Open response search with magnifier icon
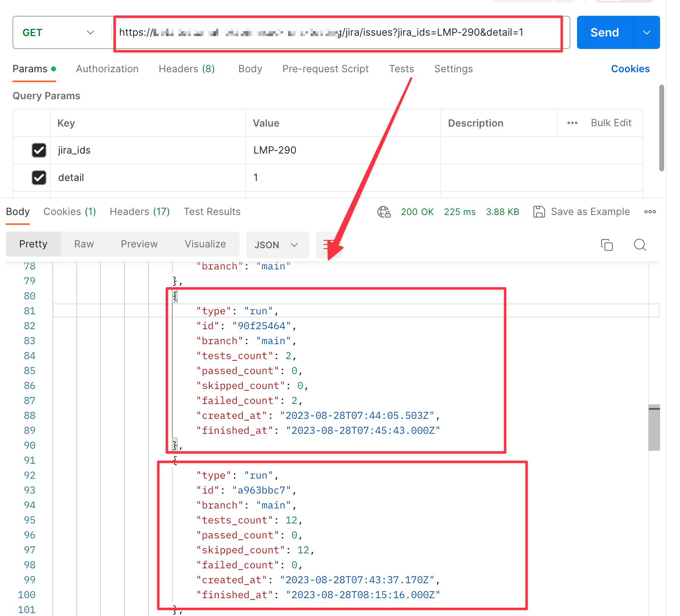 [640, 245]
